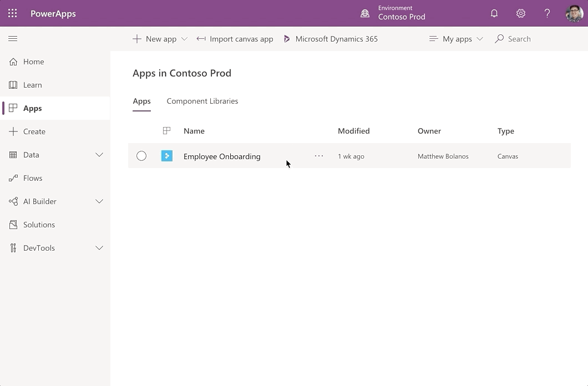Open Learn in the sidebar
The width and height of the screenshot is (588, 386).
(33, 85)
